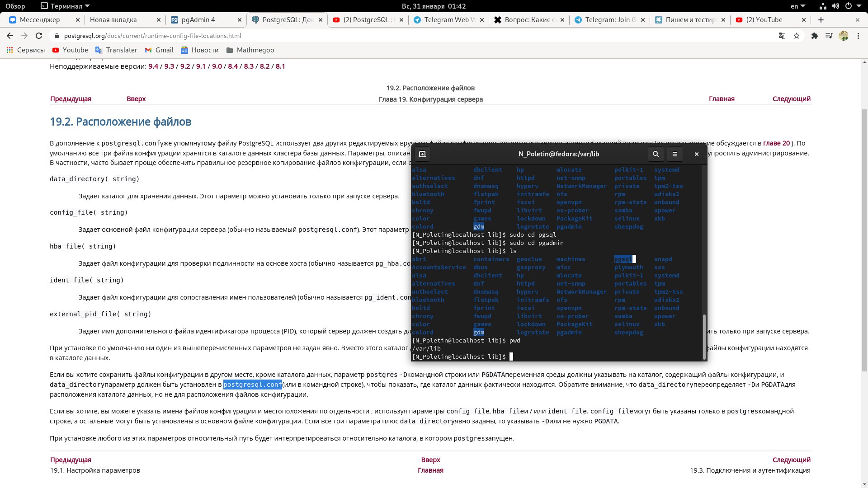Image resolution: width=868 pixels, height=488 pixels.
Task: Click the terminal search icon
Action: tap(656, 154)
